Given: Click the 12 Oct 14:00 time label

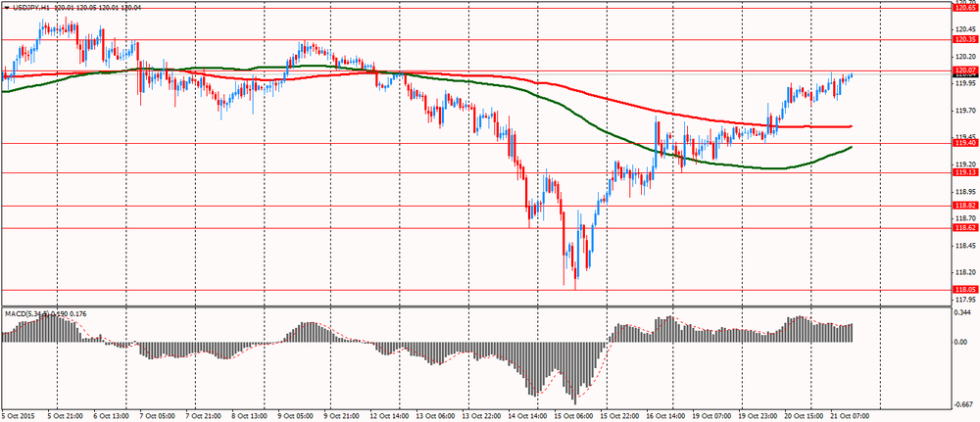Looking at the screenshot, I should 390,414.
